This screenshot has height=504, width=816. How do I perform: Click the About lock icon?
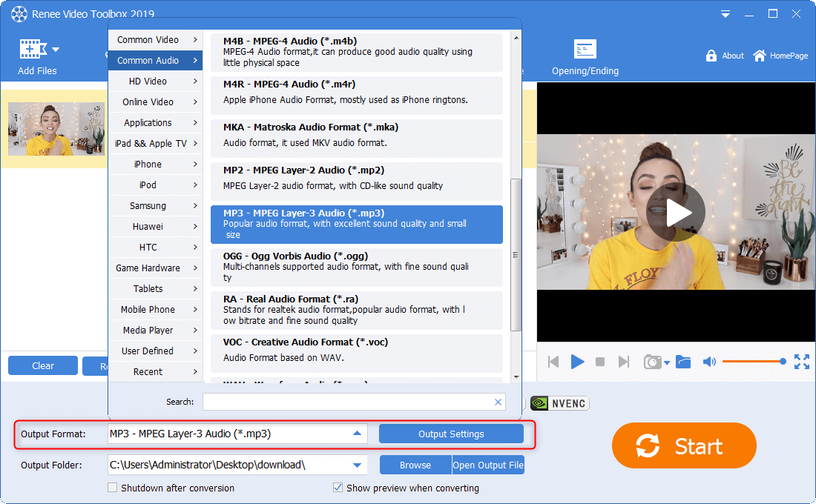tap(711, 56)
